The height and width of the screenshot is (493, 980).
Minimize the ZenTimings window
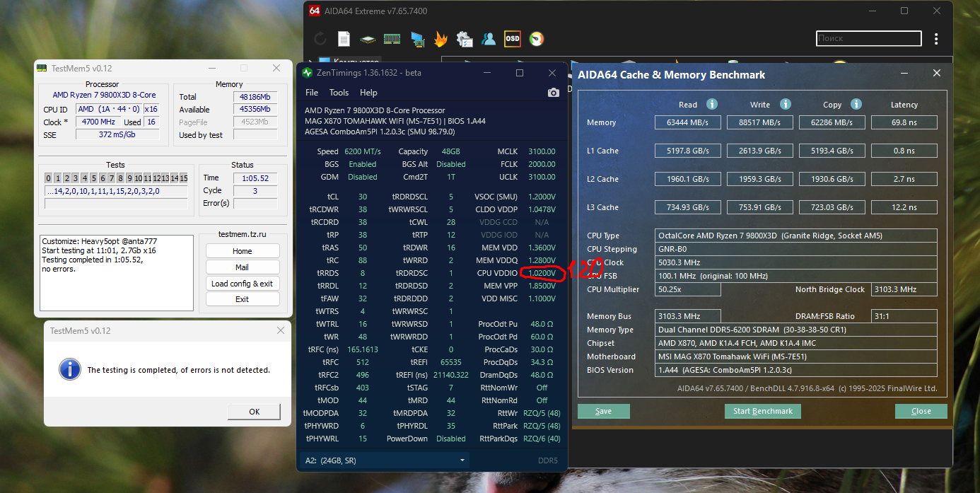[x=487, y=73]
